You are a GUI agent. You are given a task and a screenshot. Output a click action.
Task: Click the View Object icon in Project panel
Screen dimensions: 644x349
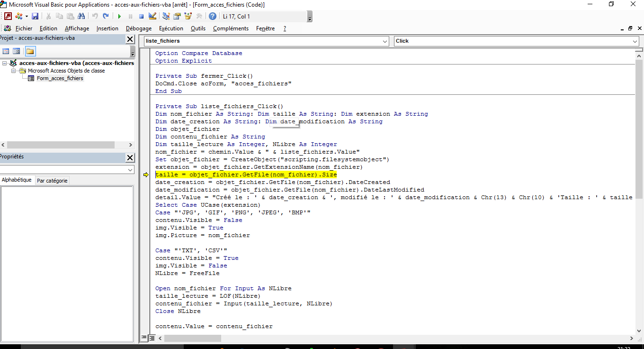pyautogui.click(x=17, y=51)
